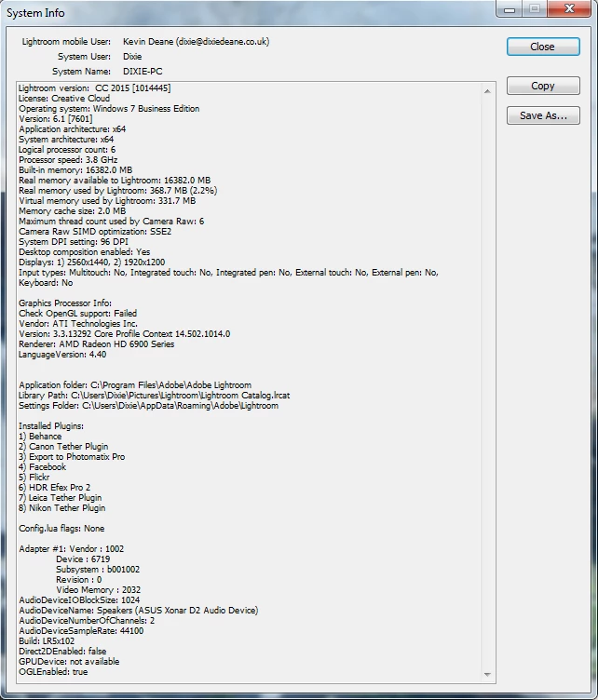Click 'Built-in memory: 16382.0 MB' line

click(75, 170)
